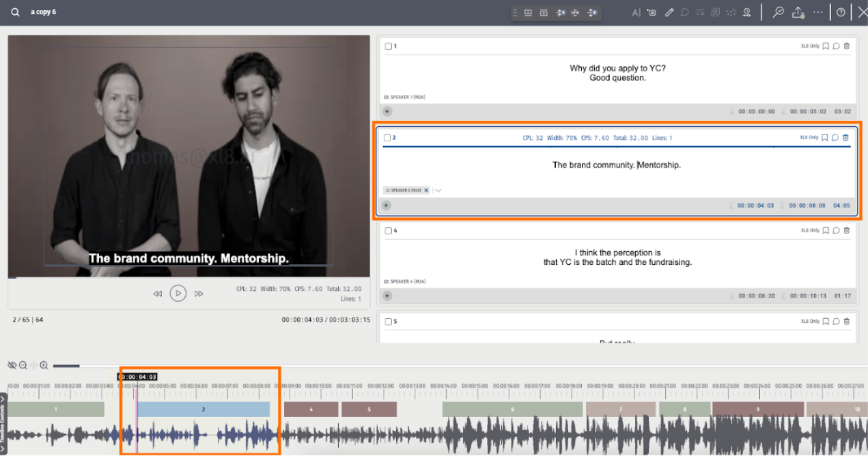Toggle XL8 Only on subtitle 1
868x456 pixels.
[810, 46]
